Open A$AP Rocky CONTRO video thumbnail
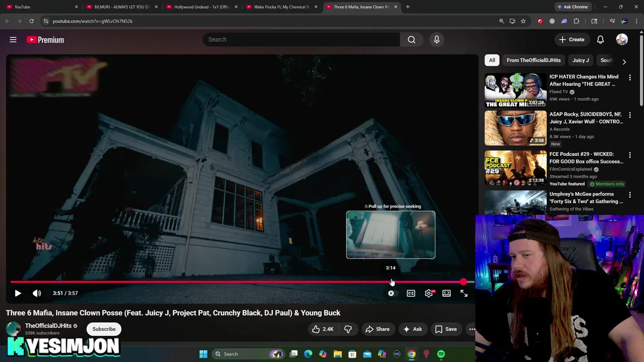Image resolution: width=644 pixels, height=362 pixels. 515,128
